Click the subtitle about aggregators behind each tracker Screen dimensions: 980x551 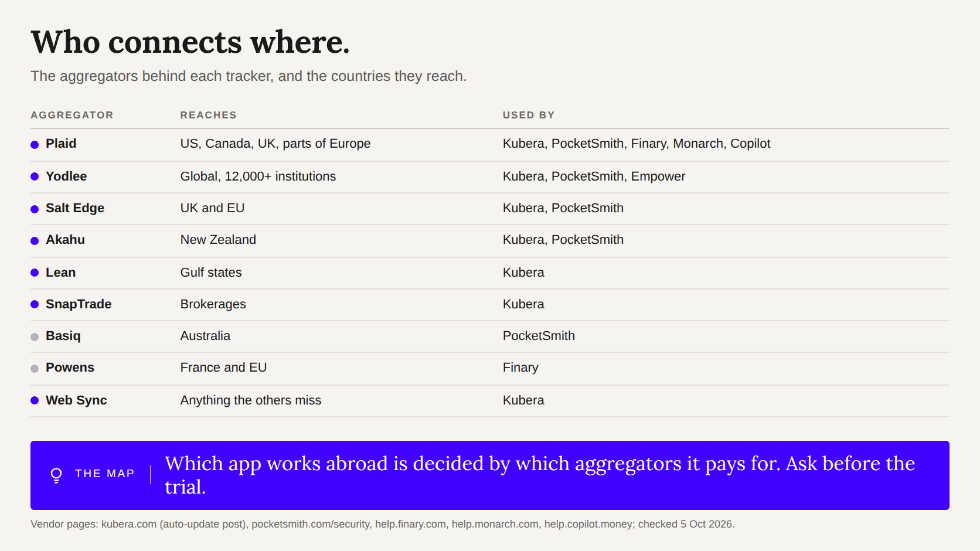point(249,76)
